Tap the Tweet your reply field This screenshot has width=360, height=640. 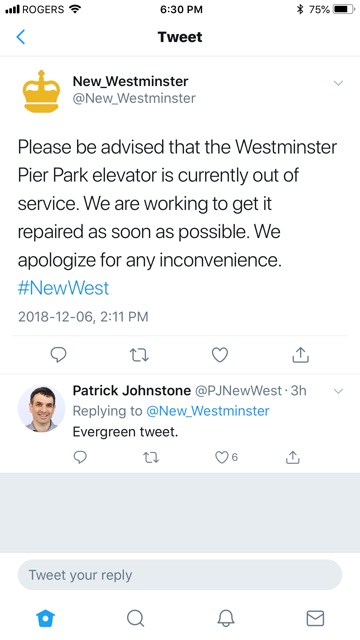coord(180,575)
